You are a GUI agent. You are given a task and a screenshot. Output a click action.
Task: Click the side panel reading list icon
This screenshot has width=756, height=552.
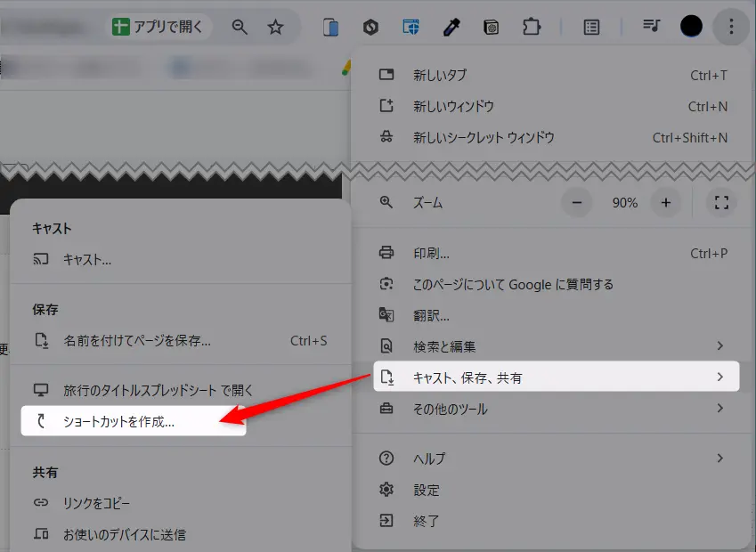point(589,27)
